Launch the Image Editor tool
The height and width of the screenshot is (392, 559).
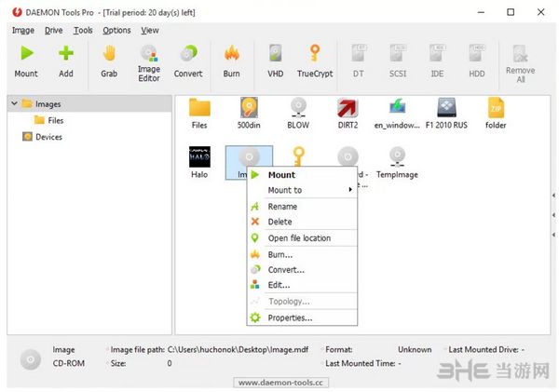(x=149, y=64)
